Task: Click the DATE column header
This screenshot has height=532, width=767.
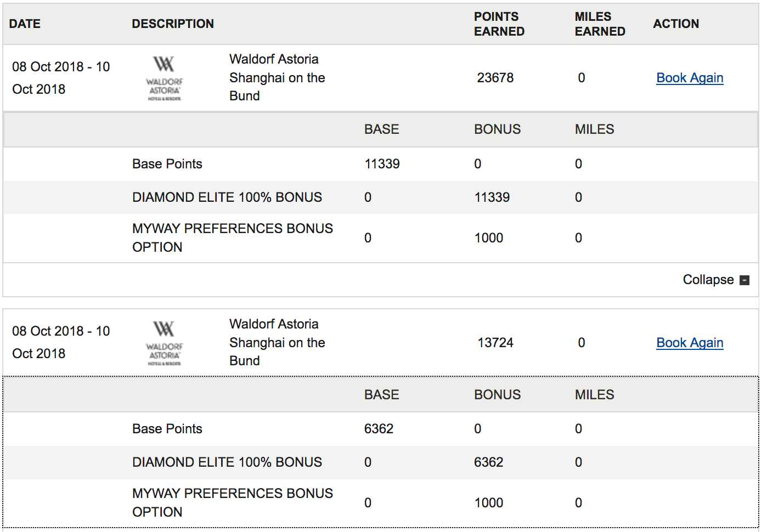Action: [x=25, y=24]
